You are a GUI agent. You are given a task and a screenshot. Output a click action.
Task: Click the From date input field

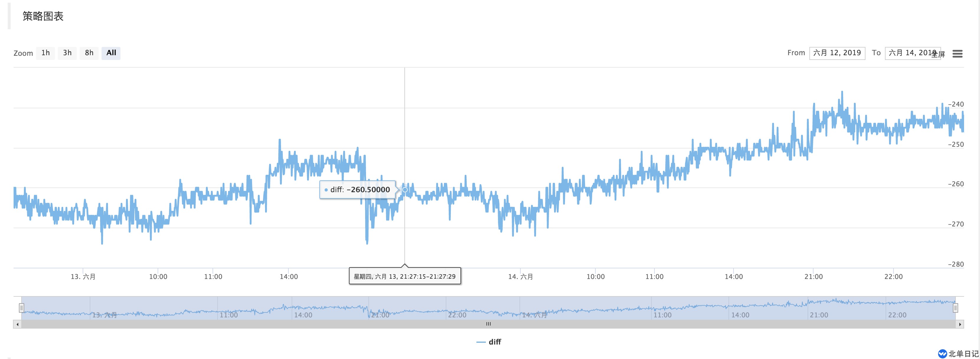[837, 53]
